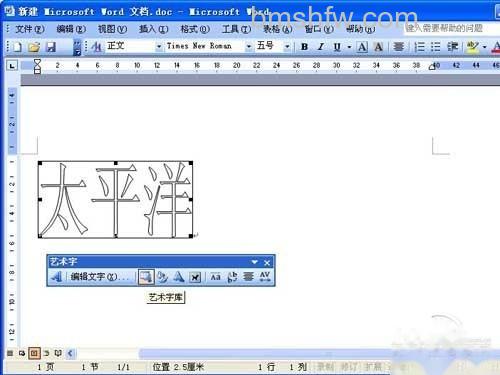Expand the Times New Roman font dropdown
Screen dimensions: 500x375
click(248, 47)
